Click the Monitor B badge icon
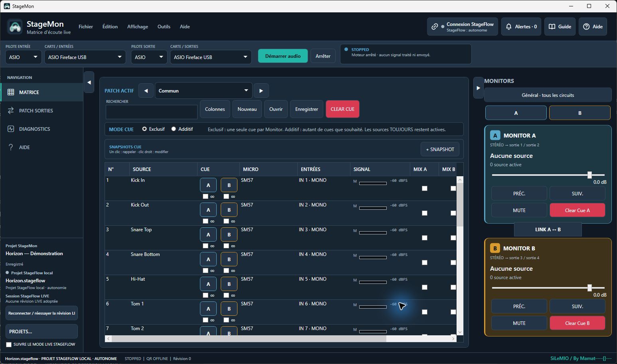 click(x=495, y=248)
